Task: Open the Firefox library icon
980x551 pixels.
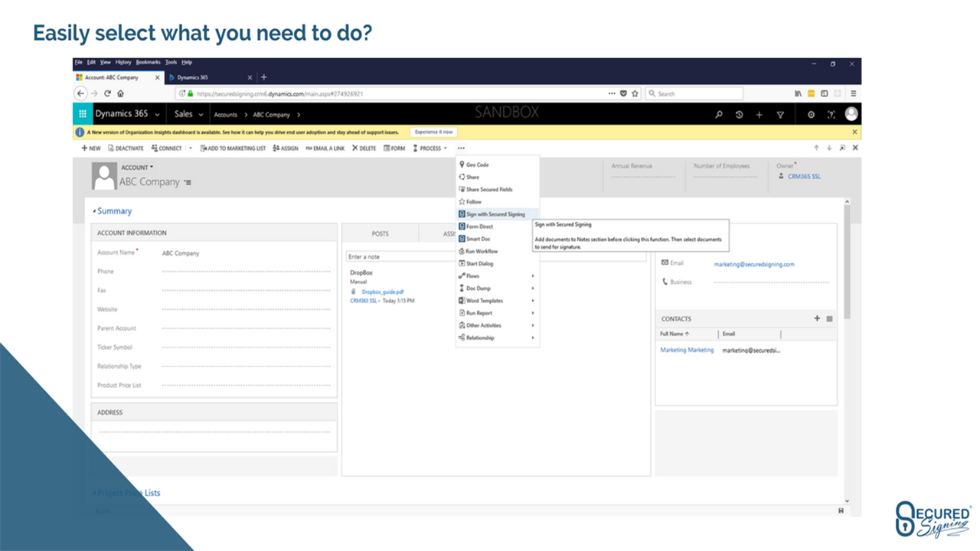Action: click(798, 93)
